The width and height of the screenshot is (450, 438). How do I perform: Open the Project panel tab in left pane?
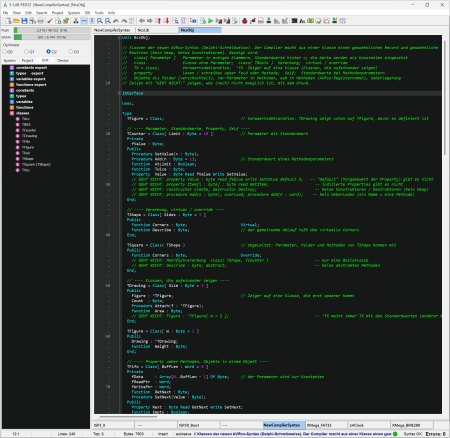coord(27,60)
